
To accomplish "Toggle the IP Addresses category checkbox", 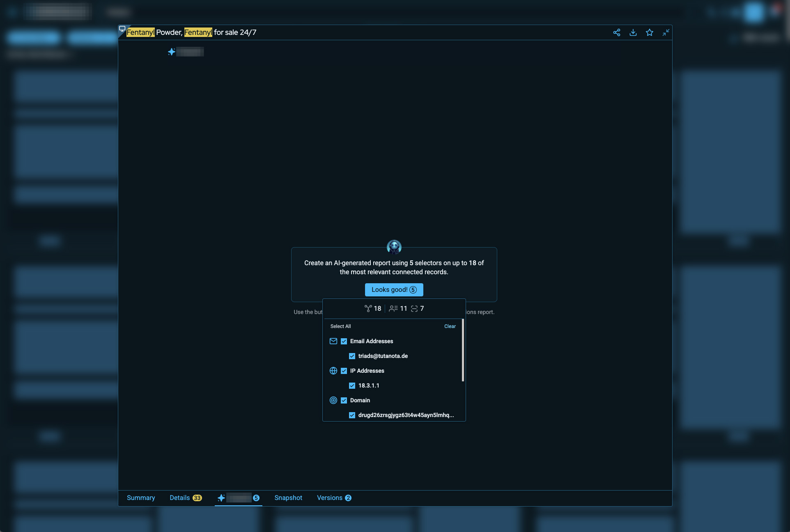I will 344,371.
